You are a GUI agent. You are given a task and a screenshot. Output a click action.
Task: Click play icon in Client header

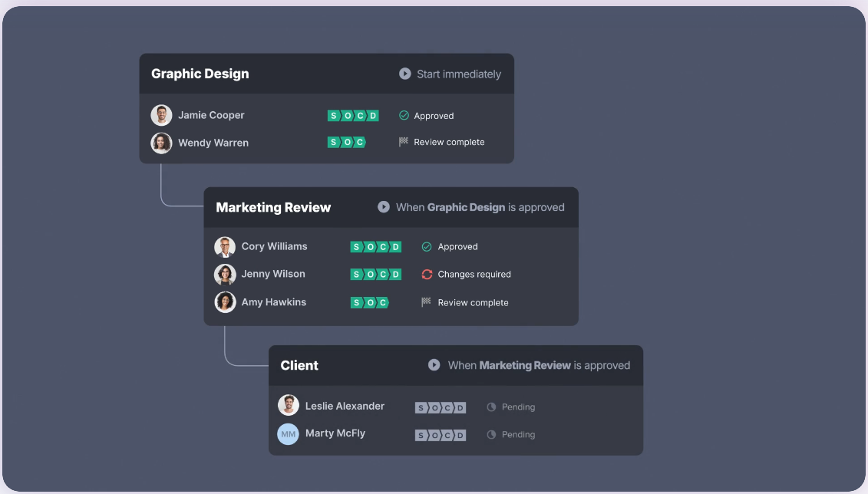434,365
